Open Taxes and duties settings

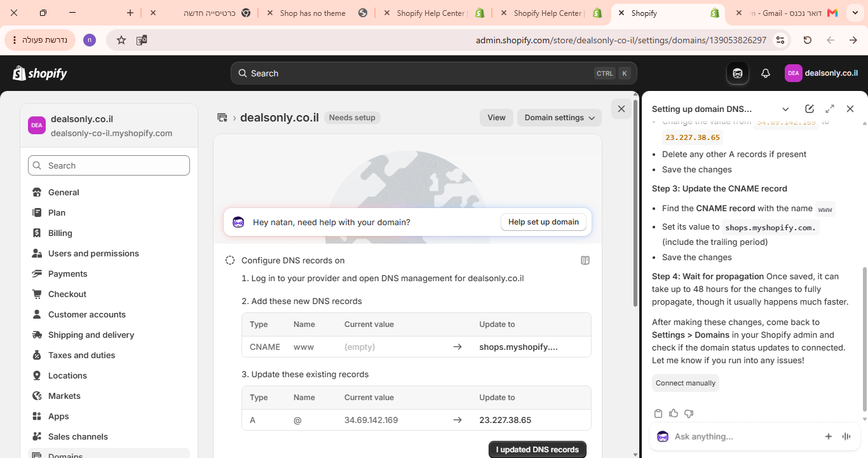(109, 355)
